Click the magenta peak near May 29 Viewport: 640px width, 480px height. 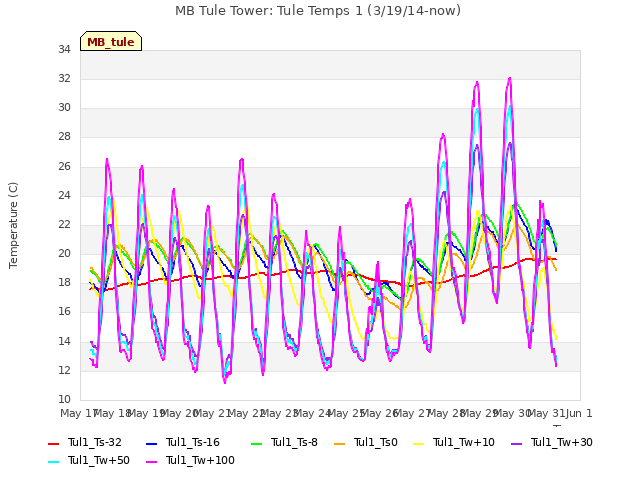point(477,82)
